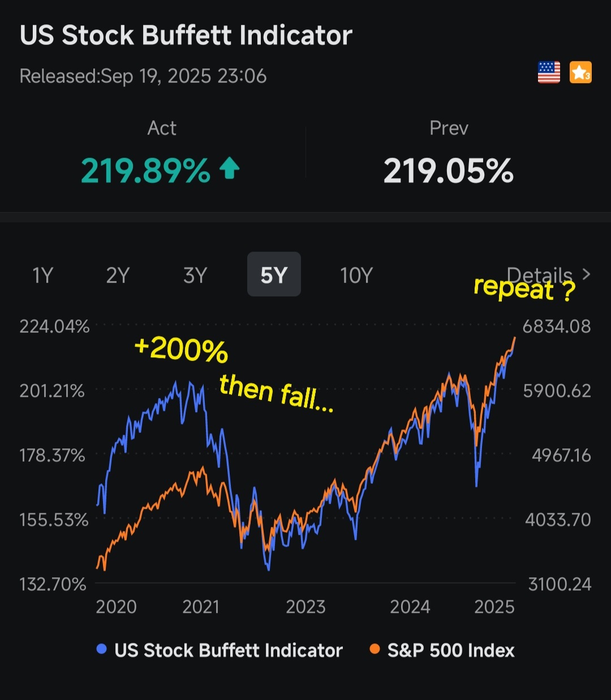Toggle the orange S&P 500 legend dot
The width and height of the screenshot is (611, 700).
tap(375, 649)
